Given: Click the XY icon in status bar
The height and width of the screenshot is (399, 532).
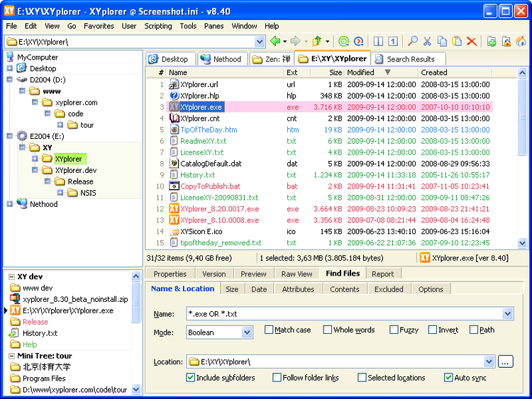Looking at the screenshot, I should tap(424, 258).
